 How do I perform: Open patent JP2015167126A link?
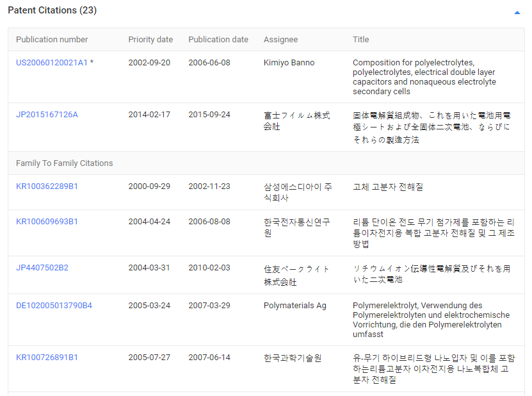coord(47,115)
